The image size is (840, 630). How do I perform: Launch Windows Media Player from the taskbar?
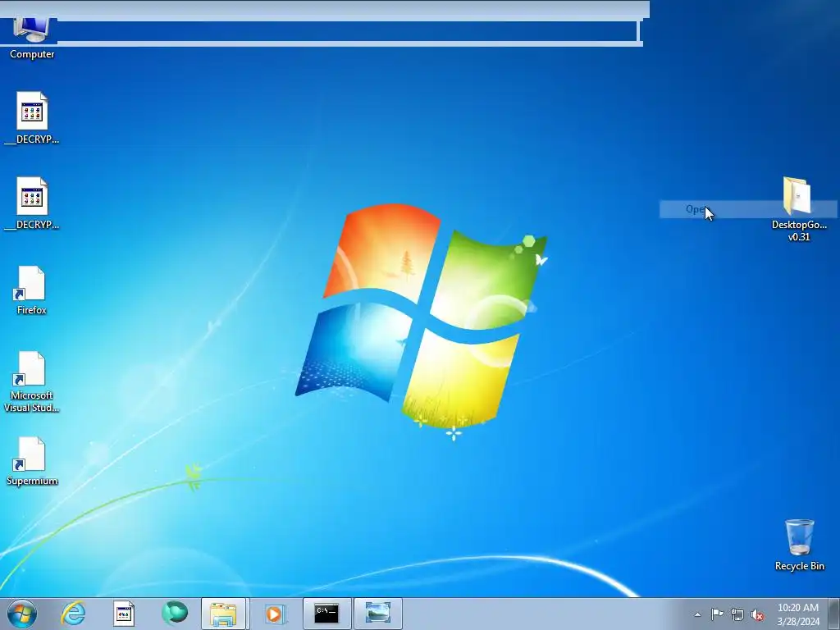274,614
